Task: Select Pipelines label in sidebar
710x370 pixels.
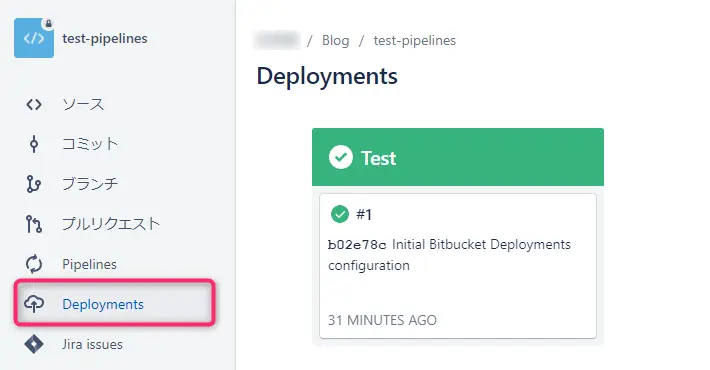Action: point(89,264)
